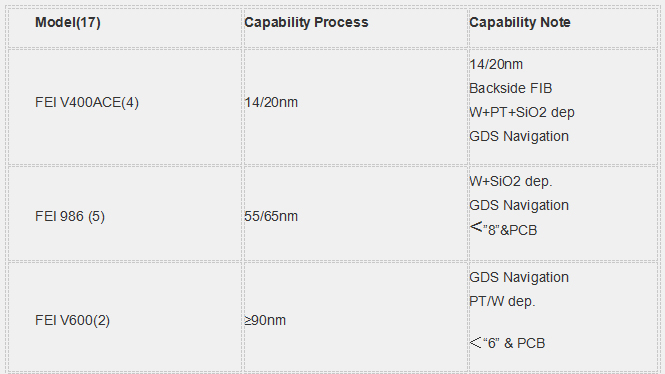Select the FEI 986 (5) model cell
665x374 pixels.
point(125,213)
